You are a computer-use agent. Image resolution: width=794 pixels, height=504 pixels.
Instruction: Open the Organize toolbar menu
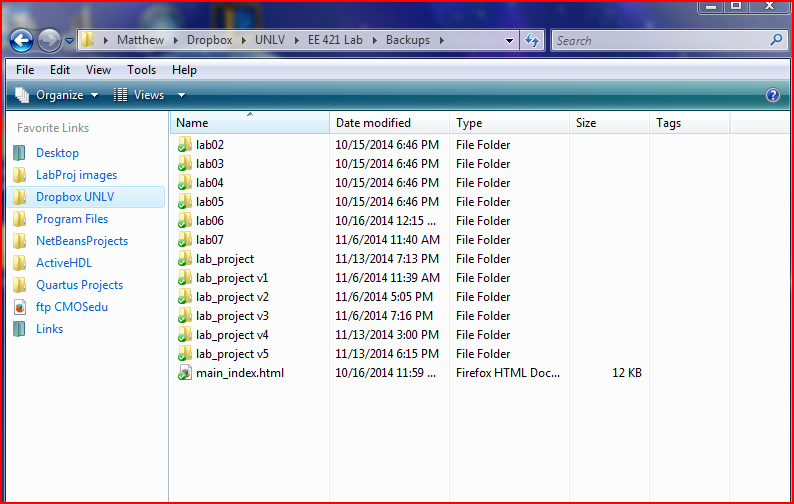56,95
